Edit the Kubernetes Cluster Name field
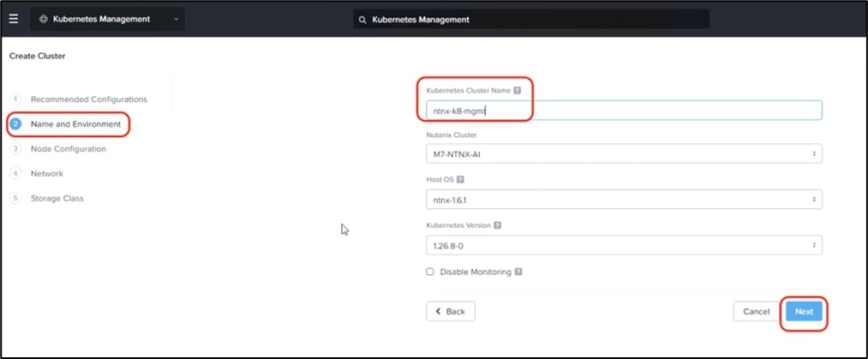Viewport: 868px width, 359px height. 624,110
